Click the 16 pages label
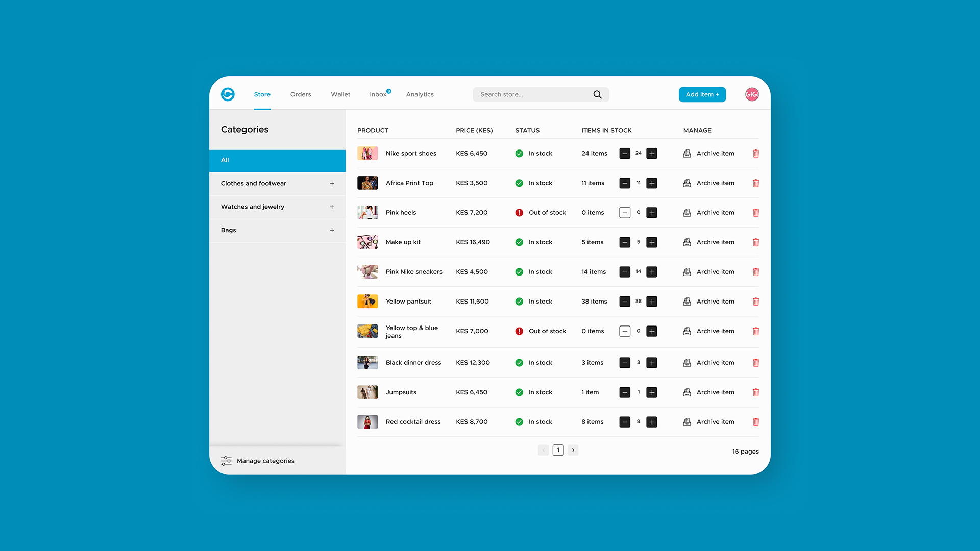Viewport: 980px width, 551px height. pyautogui.click(x=745, y=452)
